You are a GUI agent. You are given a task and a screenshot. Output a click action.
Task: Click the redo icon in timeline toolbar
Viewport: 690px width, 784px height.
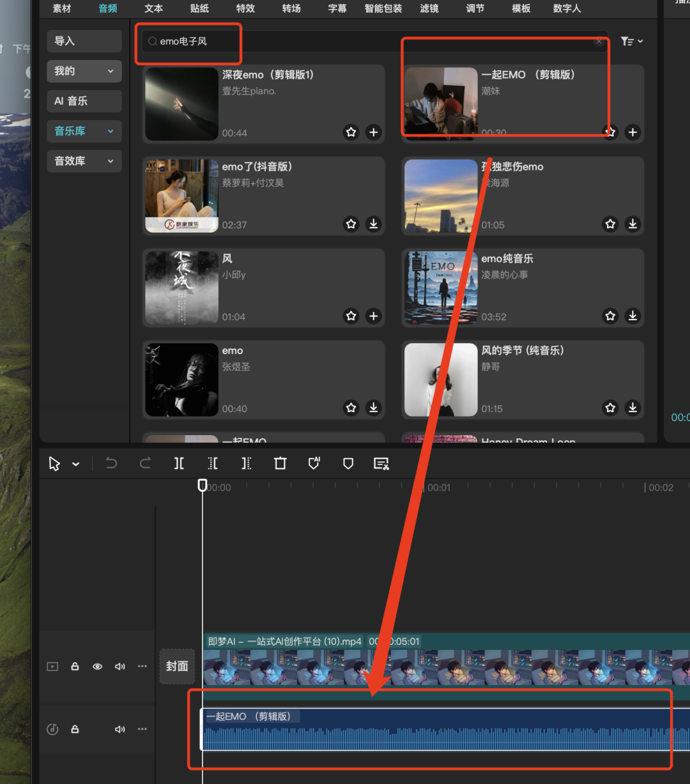pyautogui.click(x=145, y=463)
